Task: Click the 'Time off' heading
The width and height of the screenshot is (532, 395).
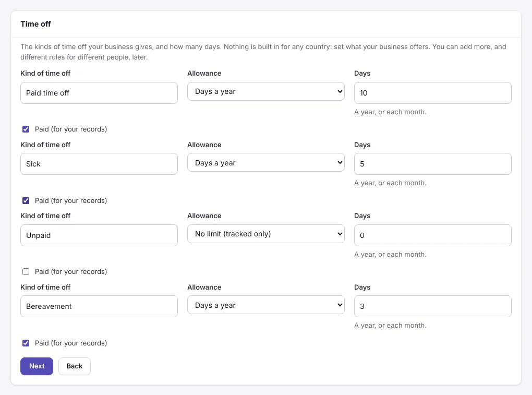Action: 35,24
